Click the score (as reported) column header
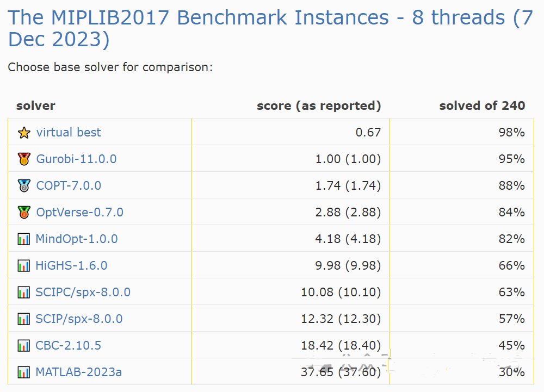The height and width of the screenshot is (392, 544). click(319, 105)
